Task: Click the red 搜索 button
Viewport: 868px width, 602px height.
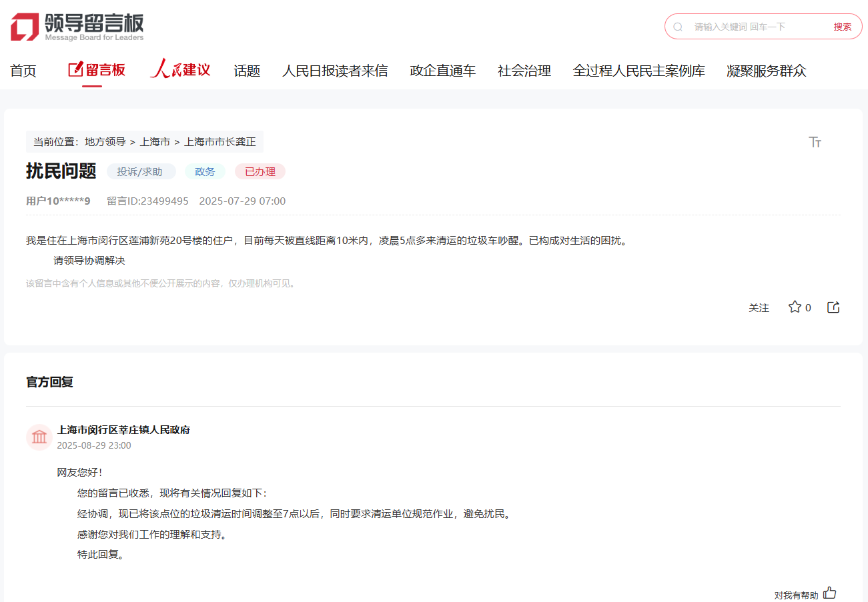Action: click(842, 27)
